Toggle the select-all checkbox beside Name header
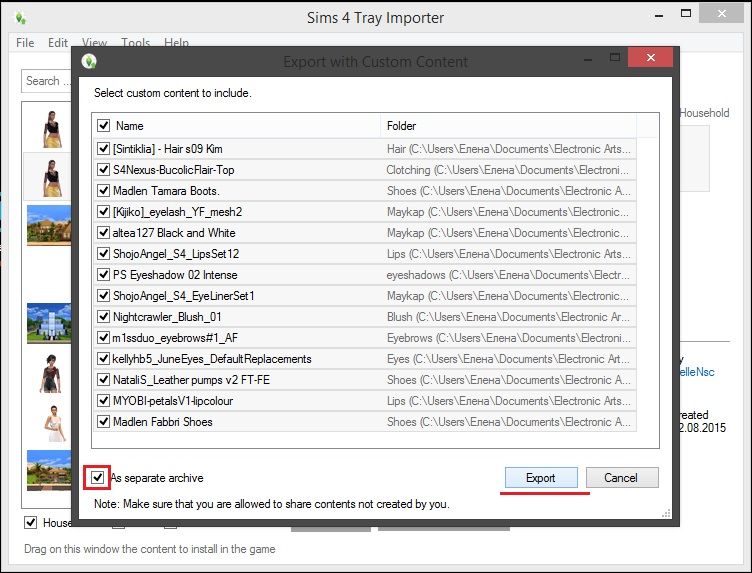The height and width of the screenshot is (573, 752). (103, 126)
